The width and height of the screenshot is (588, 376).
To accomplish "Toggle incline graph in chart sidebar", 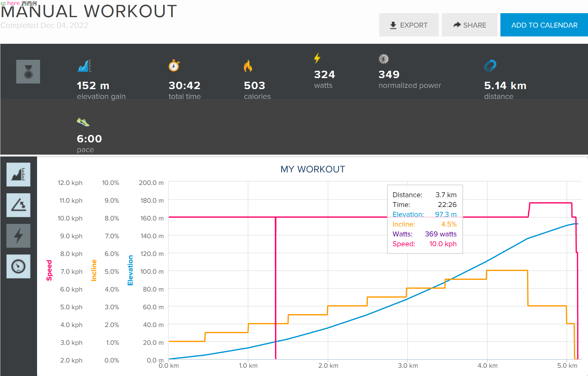I will click(18, 205).
